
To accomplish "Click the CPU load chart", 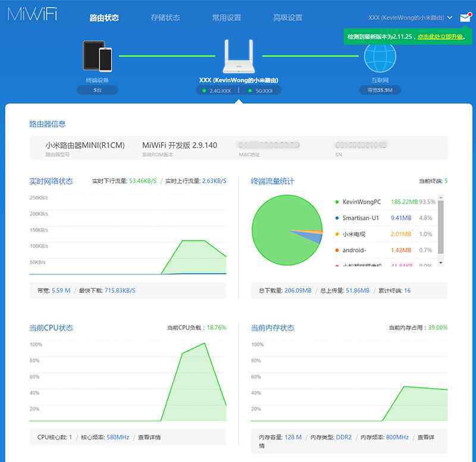I will click(x=128, y=381).
